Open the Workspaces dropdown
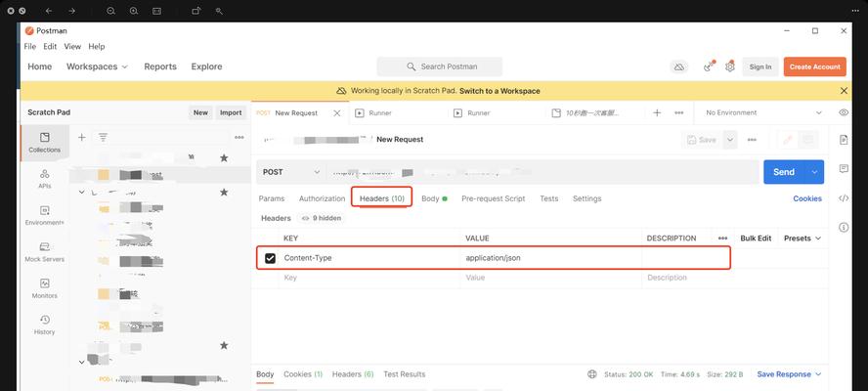This screenshot has width=868, height=391. 97,66
